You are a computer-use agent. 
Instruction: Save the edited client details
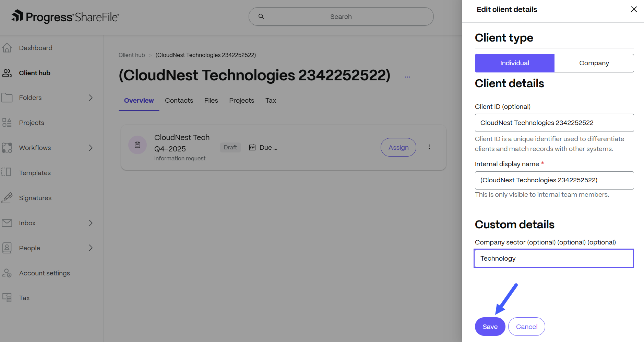coord(490,327)
